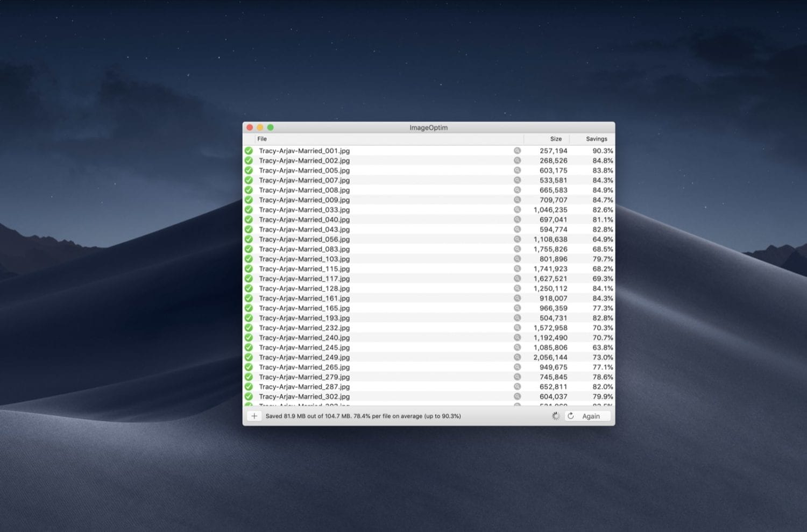Screen dimensions: 807x532
Task: Click the green checkmark for Tracy-Arjav-Married_008.jpg
Action: [x=249, y=190]
